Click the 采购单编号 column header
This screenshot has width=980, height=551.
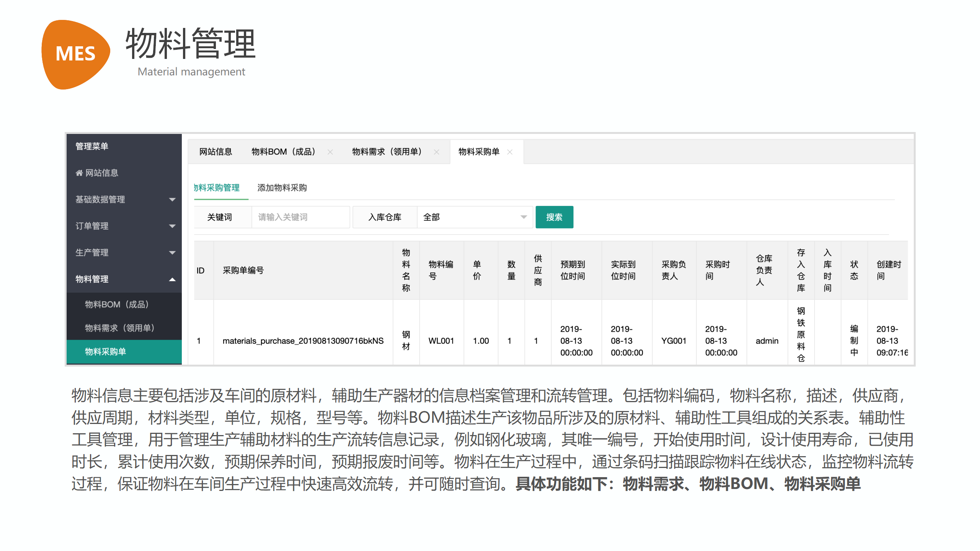coord(243,271)
